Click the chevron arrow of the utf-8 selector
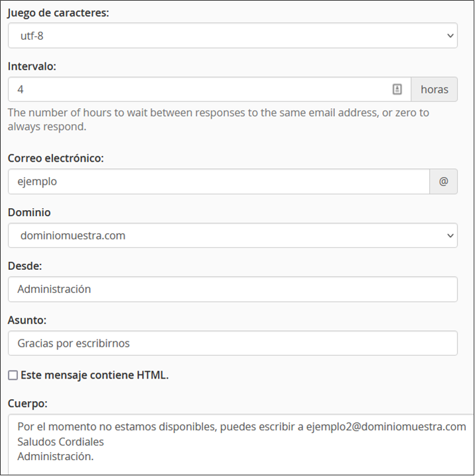 click(450, 36)
